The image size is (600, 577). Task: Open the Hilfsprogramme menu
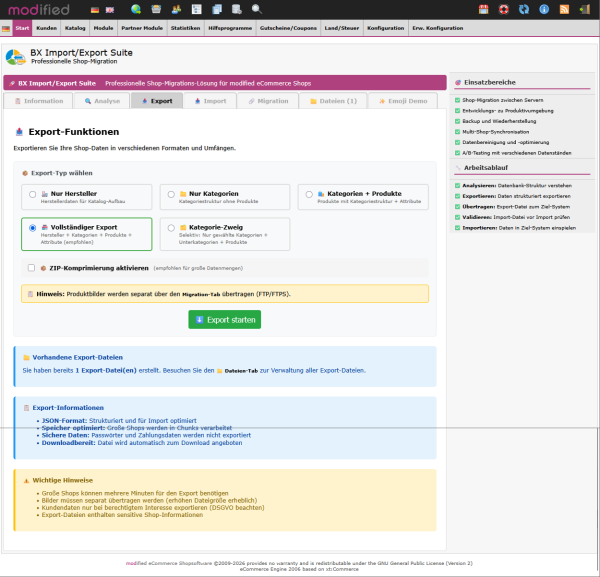(x=223, y=28)
